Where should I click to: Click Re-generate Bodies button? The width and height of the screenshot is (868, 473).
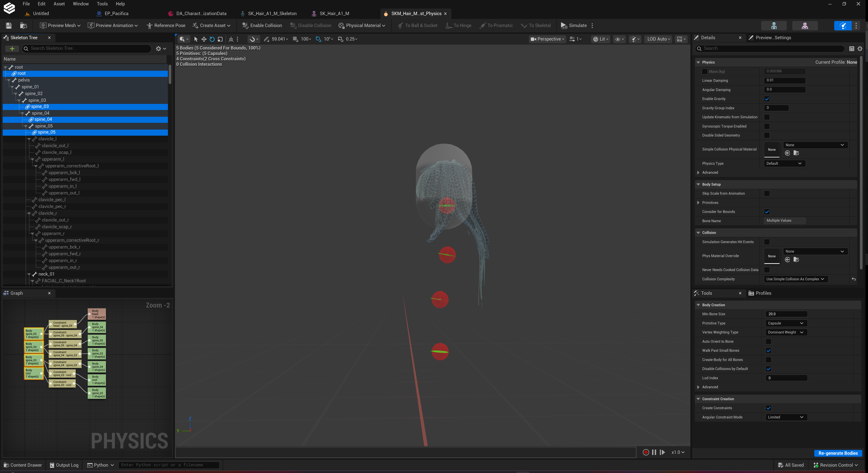(838, 453)
